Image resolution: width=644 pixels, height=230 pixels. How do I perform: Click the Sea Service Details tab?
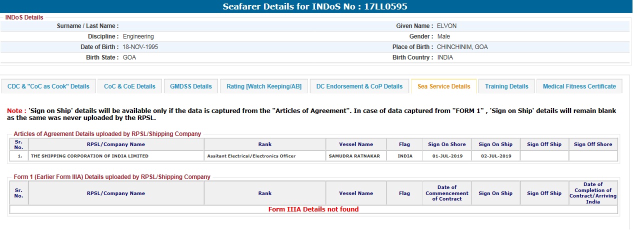(443, 86)
